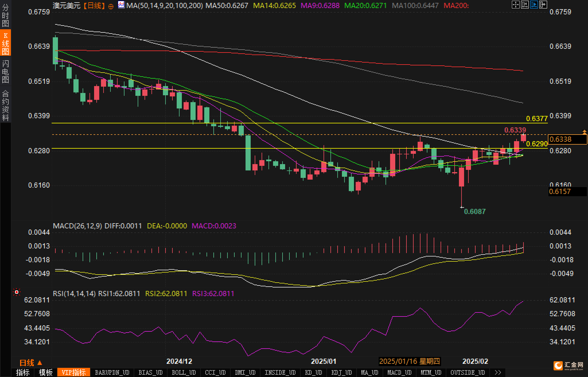This screenshot has width=588, height=377.
Task: Click the green MA20:0.6271 label
Action: coord(365,5)
